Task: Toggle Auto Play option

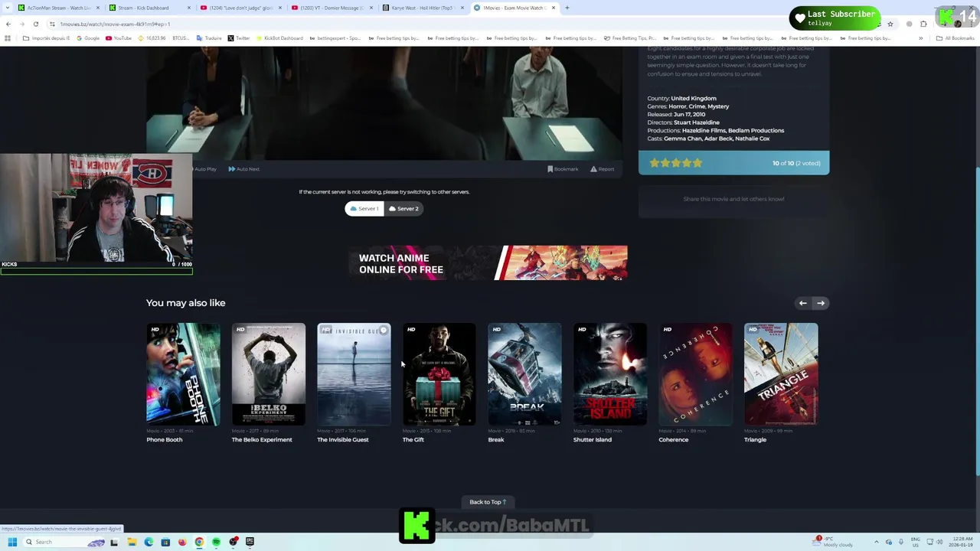Action: pyautogui.click(x=205, y=169)
